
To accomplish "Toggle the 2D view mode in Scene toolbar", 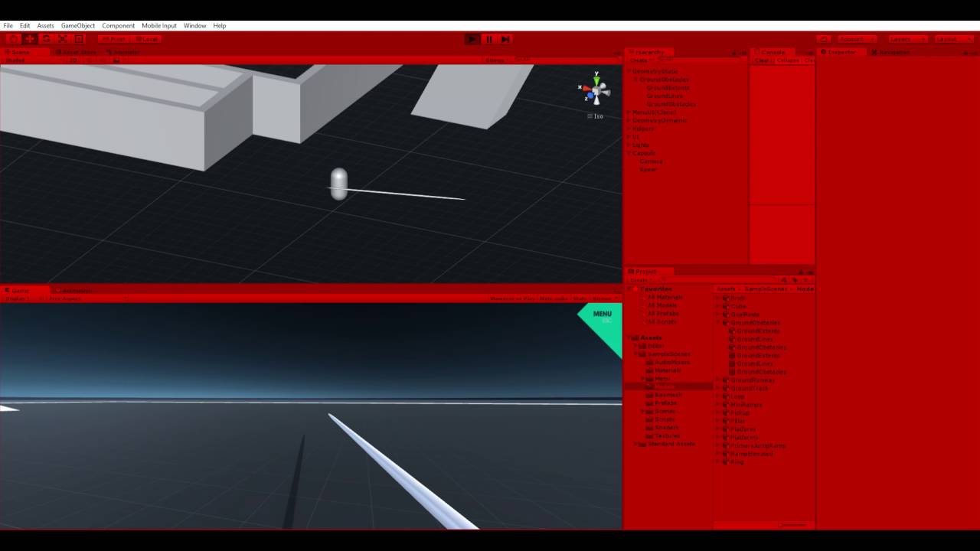I will coord(73,60).
